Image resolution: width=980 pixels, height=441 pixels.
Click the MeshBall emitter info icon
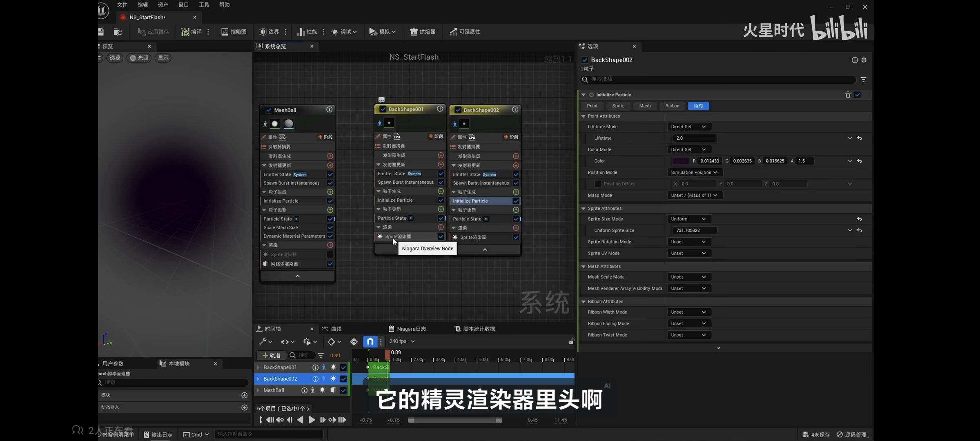(329, 109)
